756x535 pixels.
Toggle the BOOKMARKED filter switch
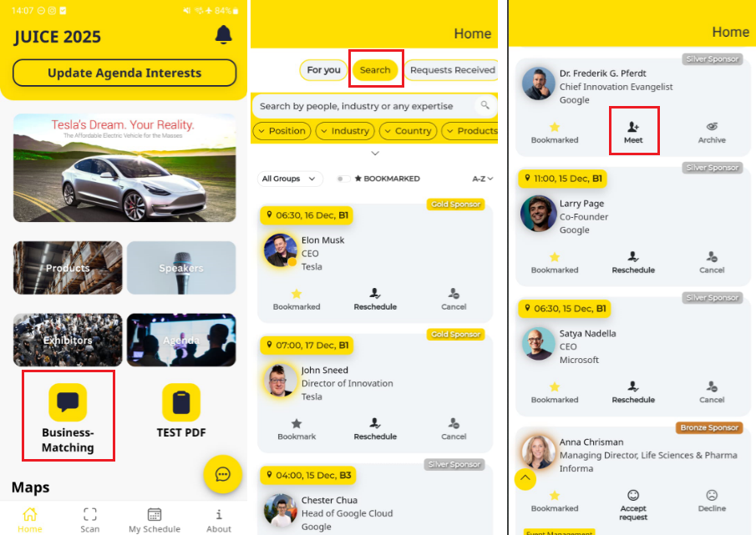342,179
